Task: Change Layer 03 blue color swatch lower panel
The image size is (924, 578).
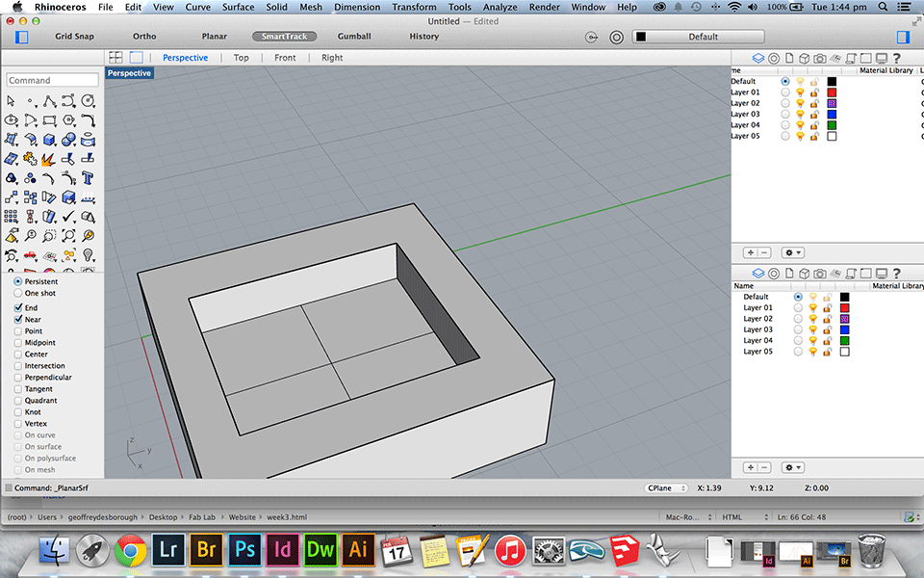Action: [844, 329]
